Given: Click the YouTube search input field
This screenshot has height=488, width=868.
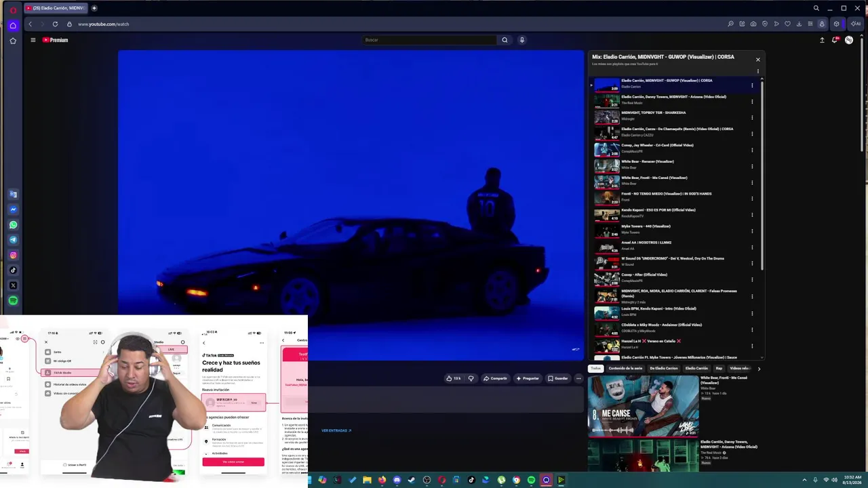Looking at the screenshot, I should point(430,40).
